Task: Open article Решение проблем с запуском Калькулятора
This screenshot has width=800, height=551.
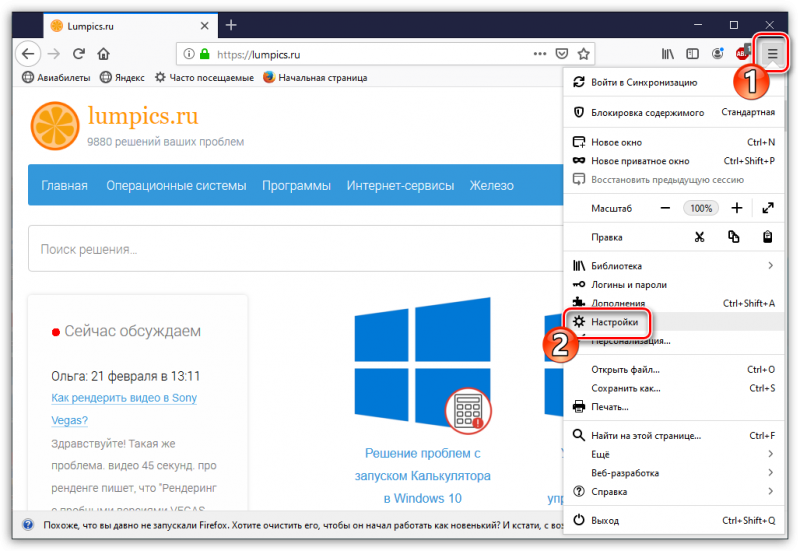Action: [422, 475]
